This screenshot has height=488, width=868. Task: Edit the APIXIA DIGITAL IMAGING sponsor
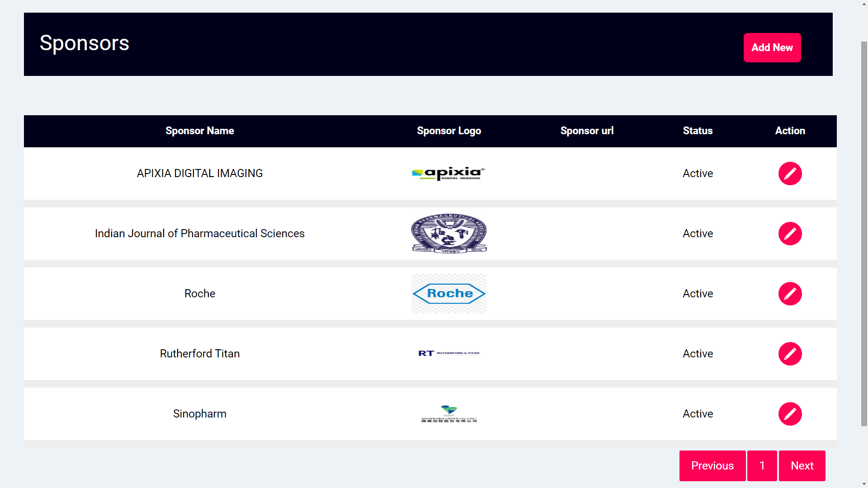click(x=790, y=174)
